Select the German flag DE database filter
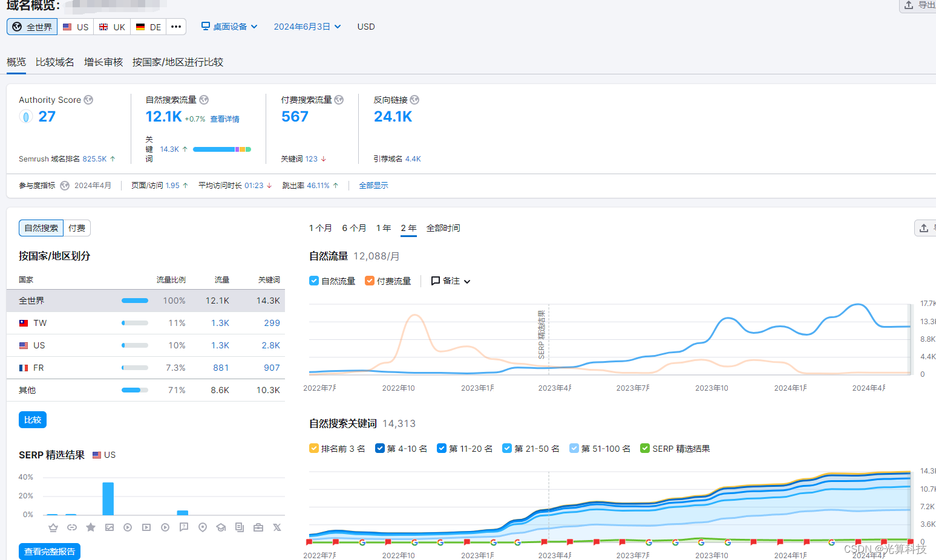Viewport: 936px width, 560px height. click(148, 27)
